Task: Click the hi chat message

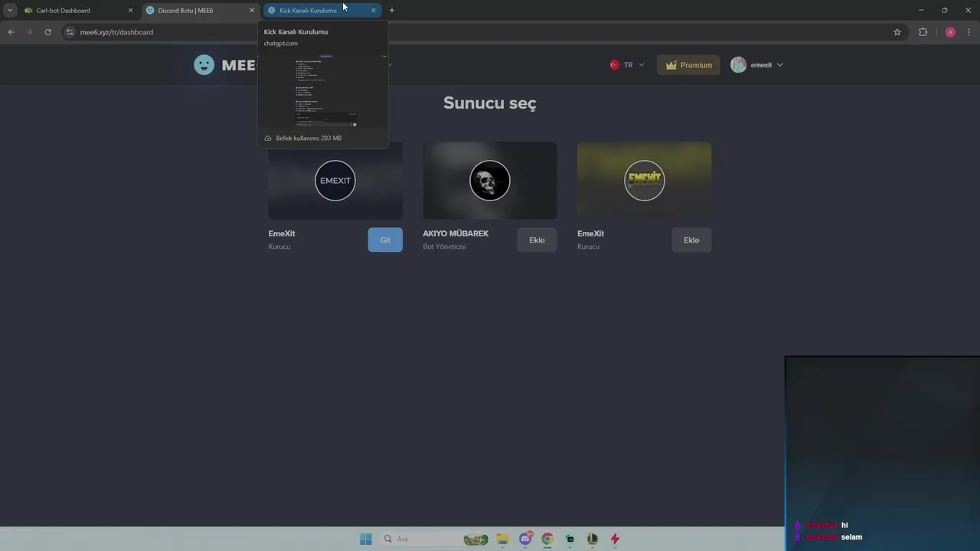Action: click(844, 525)
